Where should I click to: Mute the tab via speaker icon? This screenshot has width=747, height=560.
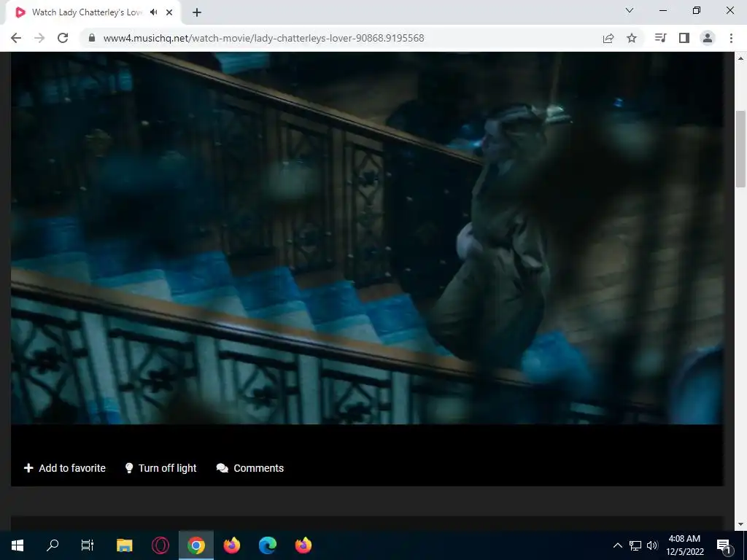[x=153, y=12]
